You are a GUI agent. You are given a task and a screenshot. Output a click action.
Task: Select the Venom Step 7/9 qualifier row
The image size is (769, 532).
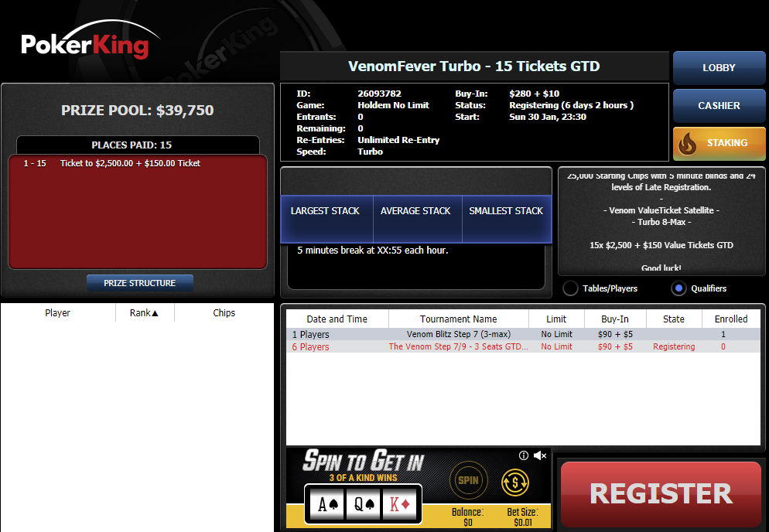pos(523,346)
